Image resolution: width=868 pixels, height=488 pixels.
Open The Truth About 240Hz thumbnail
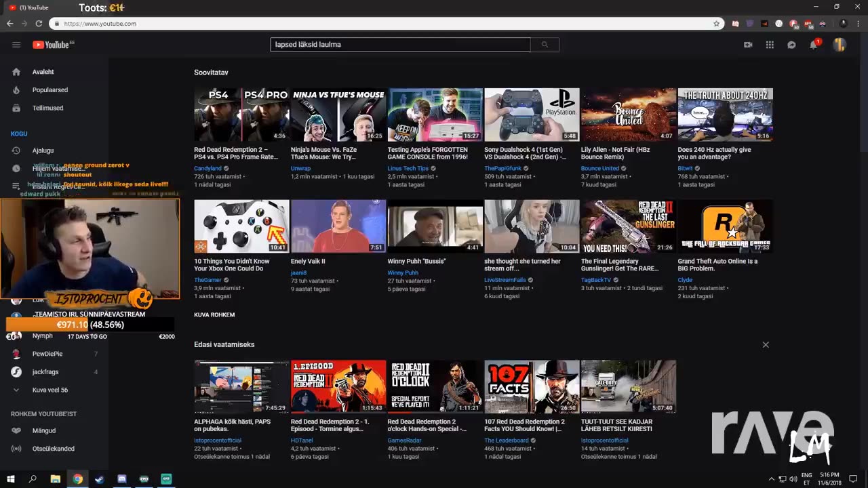(x=725, y=115)
